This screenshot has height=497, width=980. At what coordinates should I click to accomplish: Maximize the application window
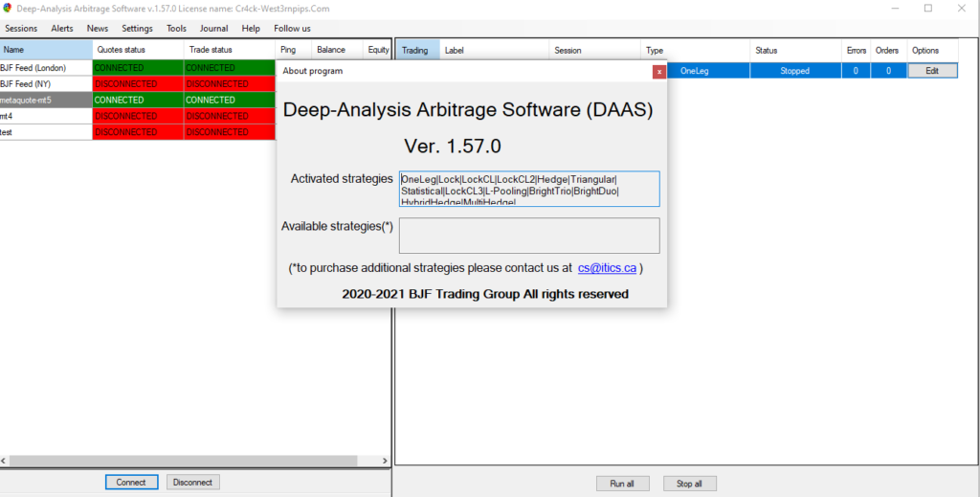click(928, 8)
